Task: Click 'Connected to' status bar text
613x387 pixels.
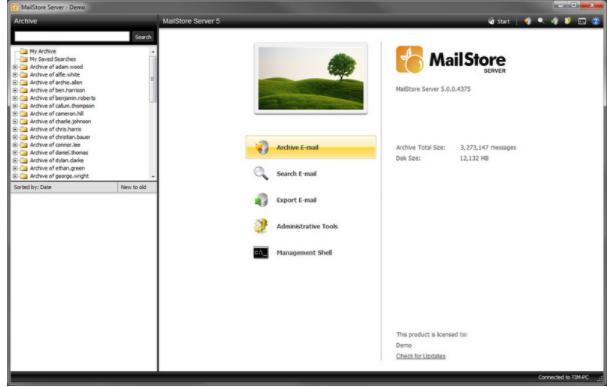Action: coord(563,377)
